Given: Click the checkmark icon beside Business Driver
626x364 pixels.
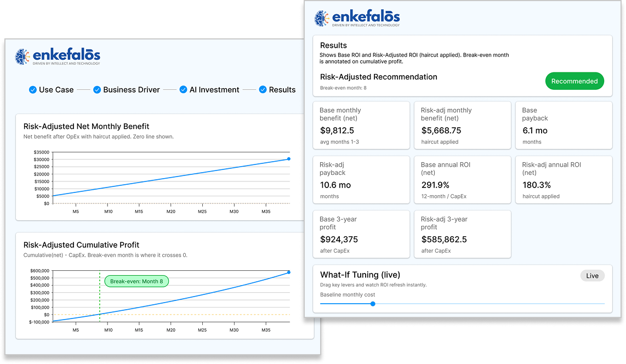Looking at the screenshot, I should tap(97, 89).
